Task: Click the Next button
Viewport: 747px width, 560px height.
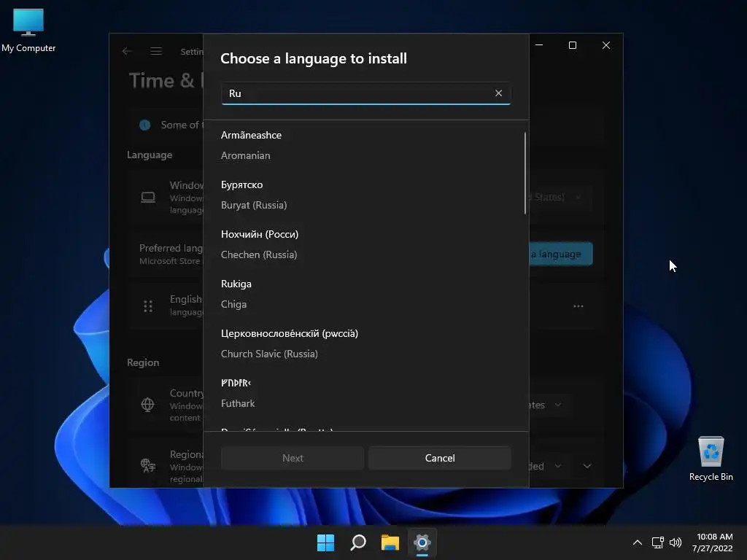Action: pos(292,458)
